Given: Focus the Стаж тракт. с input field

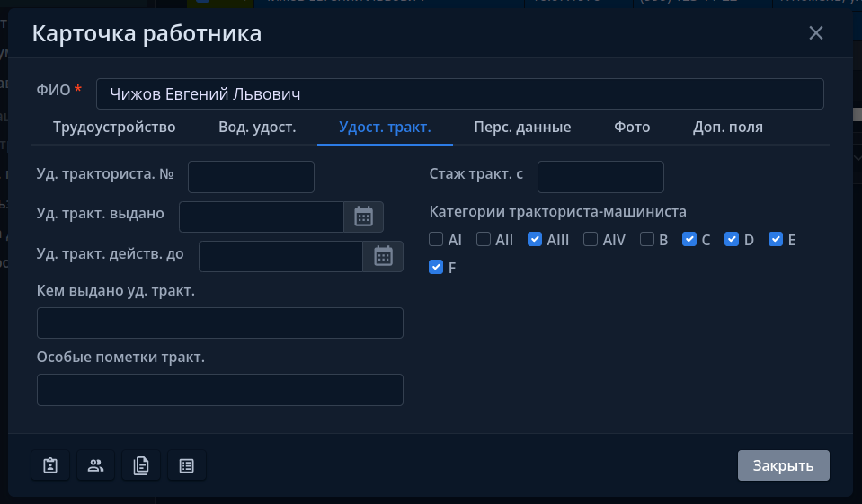Looking at the screenshot, I should click(600, 177).
